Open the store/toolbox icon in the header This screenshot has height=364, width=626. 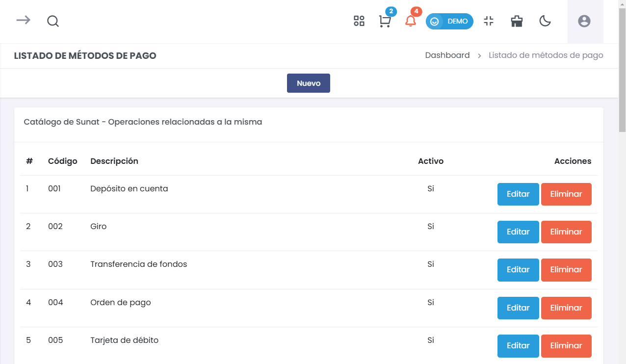tap(516, 21)
